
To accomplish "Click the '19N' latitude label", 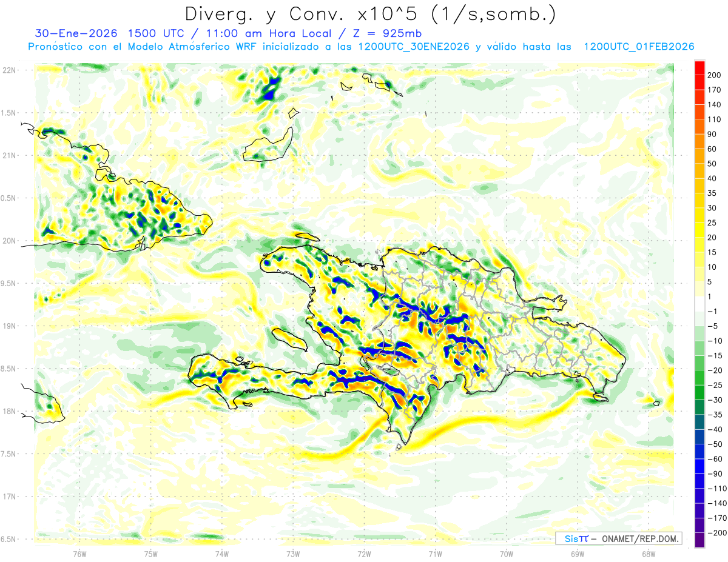I will tap(10, 326).
